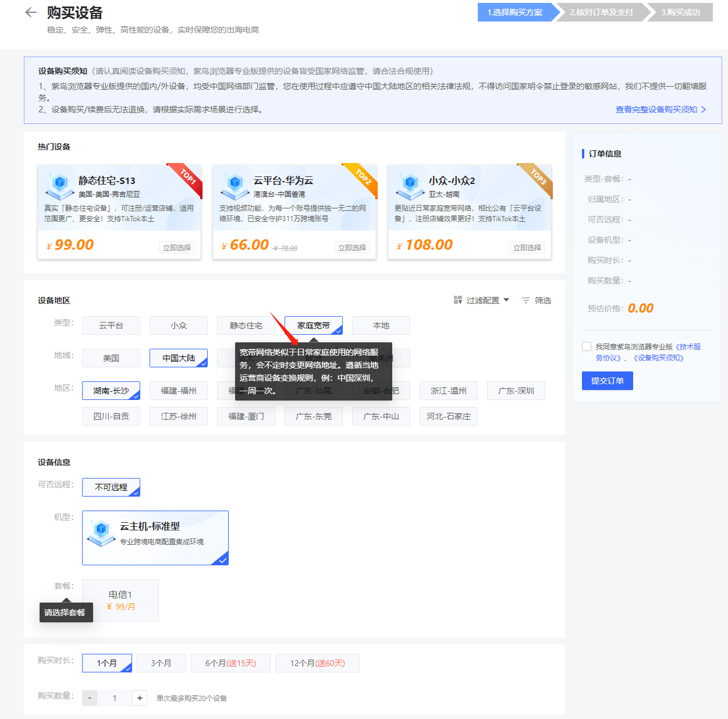Expand the 过滤配置 dropdown arrow
The image size is (728, 719).
click(506, 300)
